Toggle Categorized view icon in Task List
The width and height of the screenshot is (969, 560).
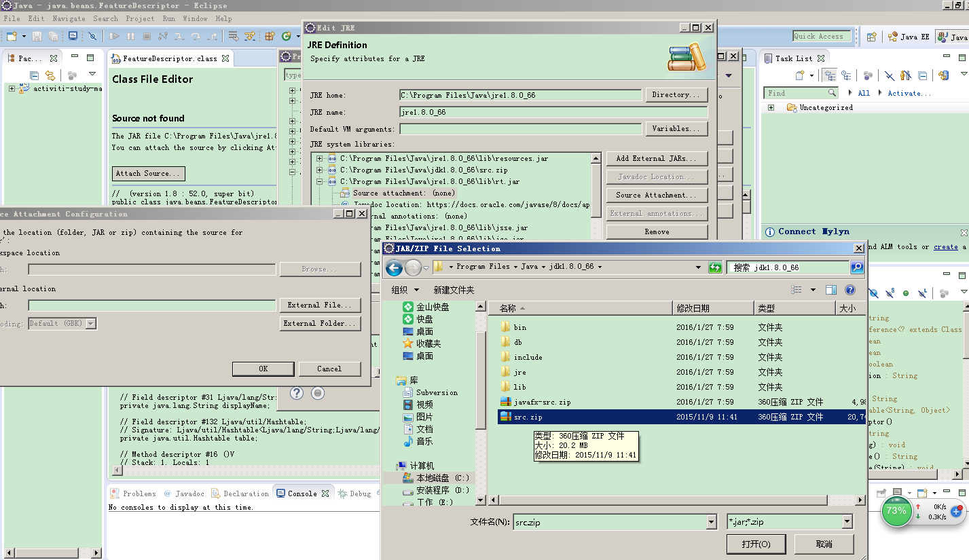[829, 75]
